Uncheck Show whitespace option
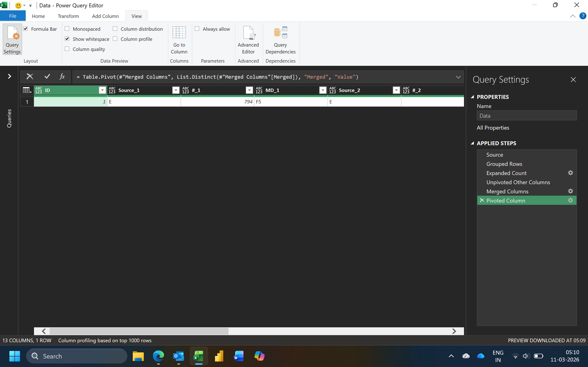 (x=67, y=39)
